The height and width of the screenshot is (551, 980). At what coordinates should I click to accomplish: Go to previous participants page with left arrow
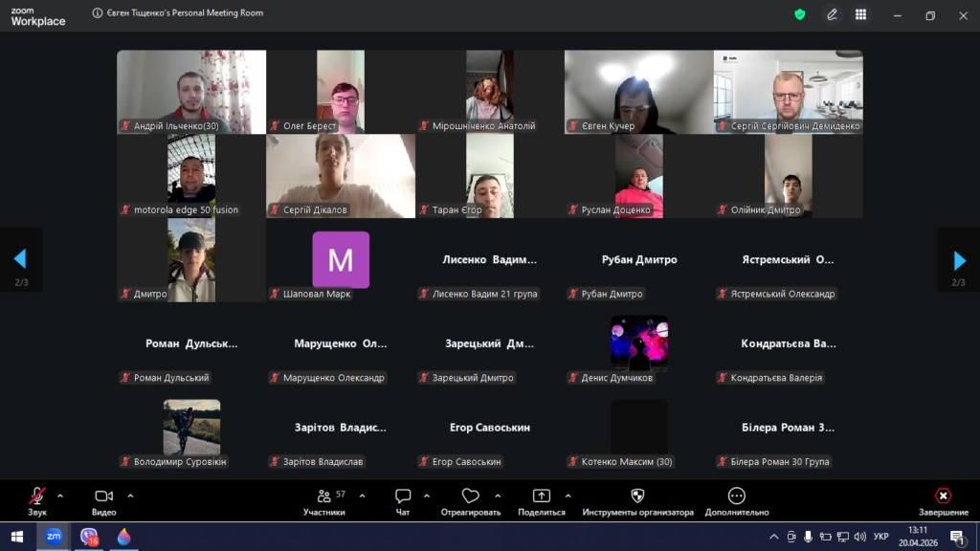pos(20,260)
